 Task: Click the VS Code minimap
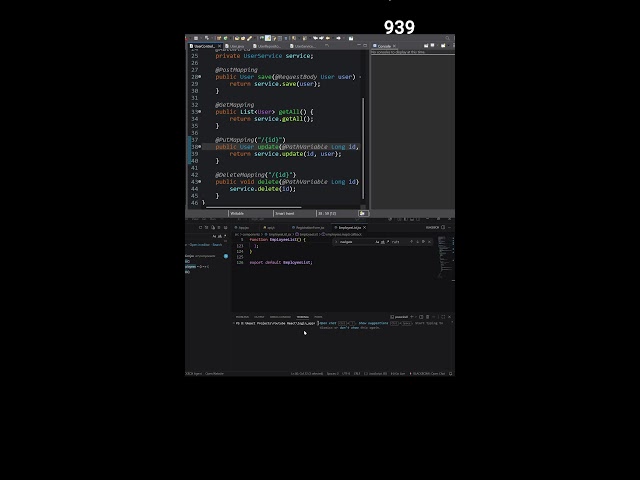(446, 256)
